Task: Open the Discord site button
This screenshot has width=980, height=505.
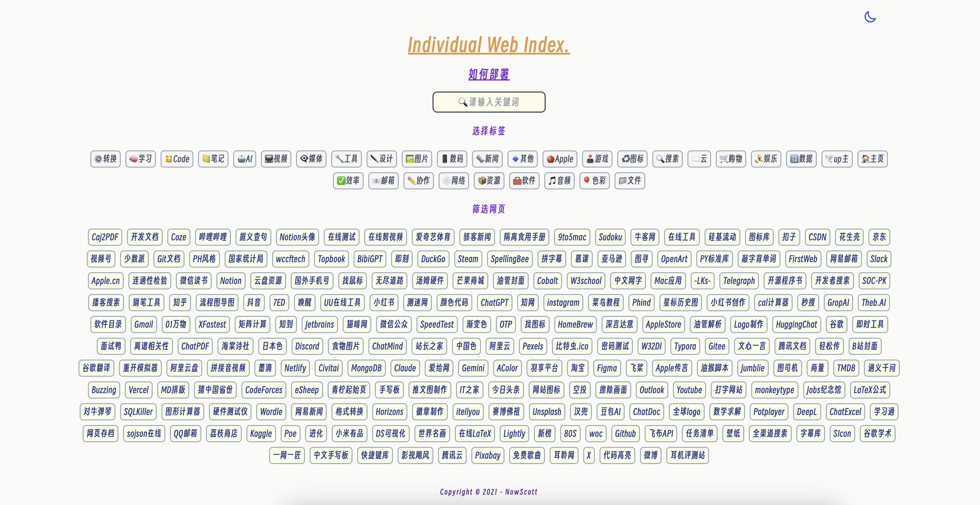Action: point(307,346)
